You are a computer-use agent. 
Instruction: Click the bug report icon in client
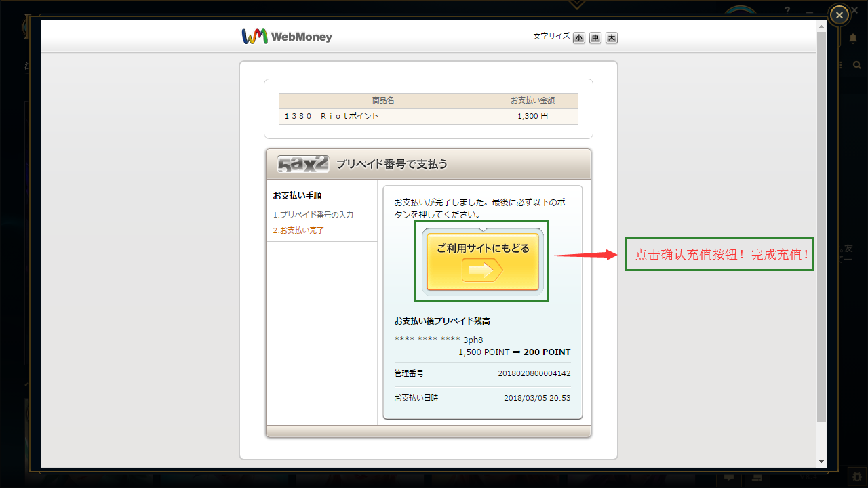[857, 476]
